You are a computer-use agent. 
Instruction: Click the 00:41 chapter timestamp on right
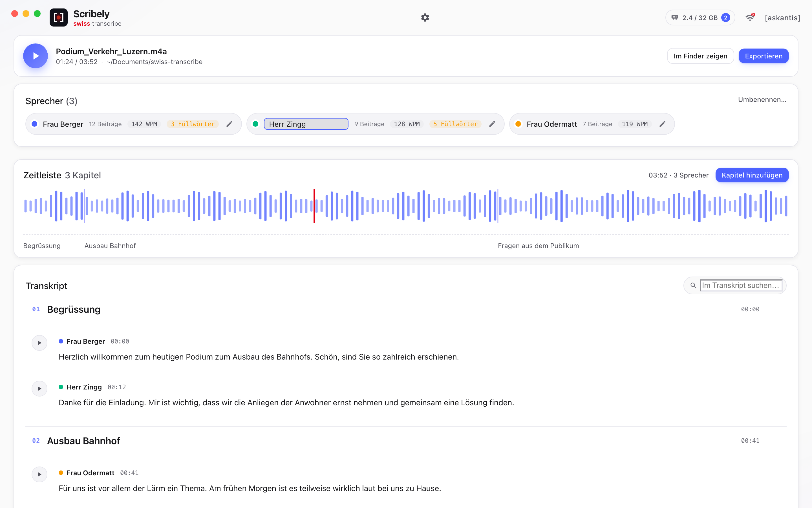point(750,441)
